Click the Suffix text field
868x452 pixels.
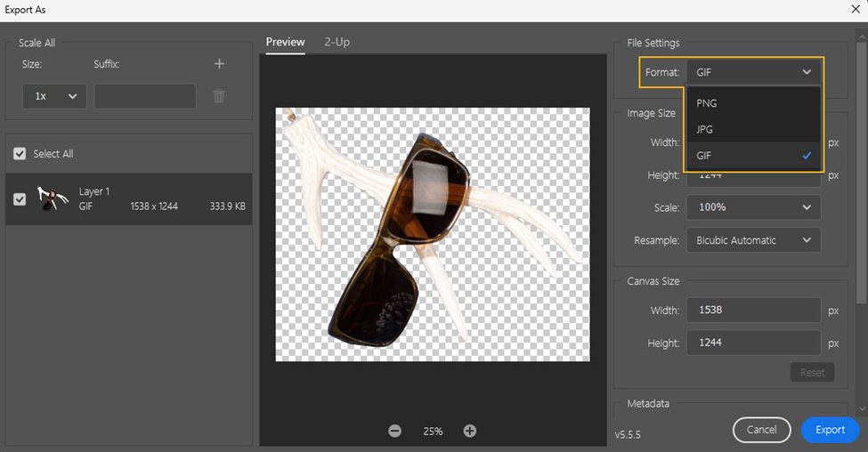point(145,96)
